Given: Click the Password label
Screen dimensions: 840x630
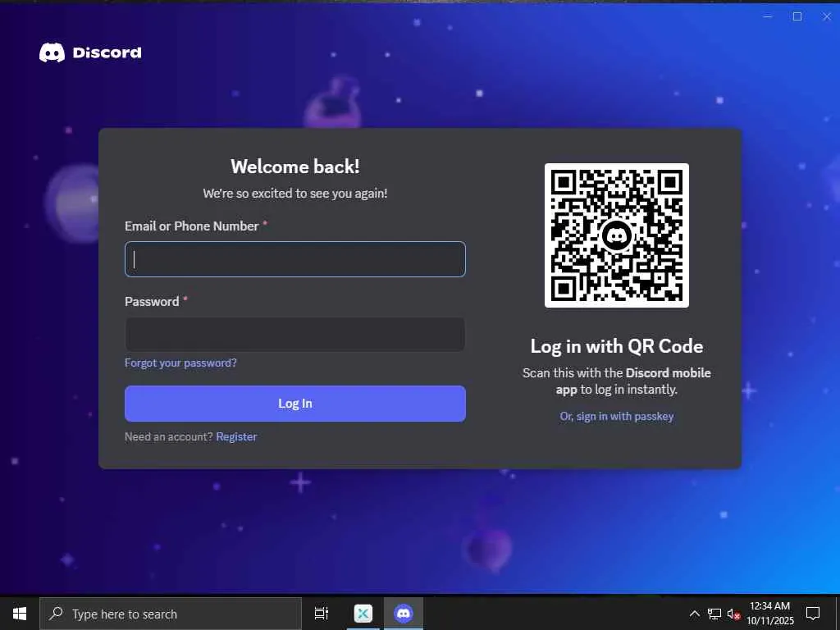Looking at the screenshot, I should point(152,302).
